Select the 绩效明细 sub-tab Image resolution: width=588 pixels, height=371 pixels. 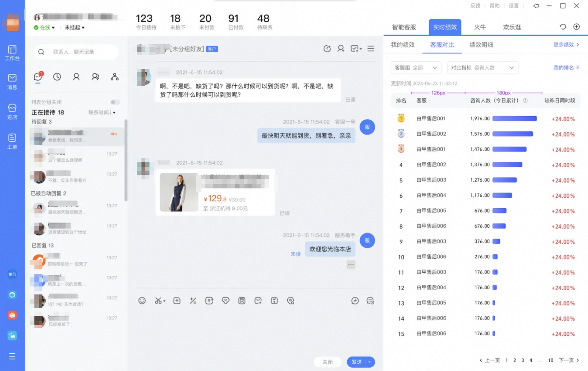[481, 45]
